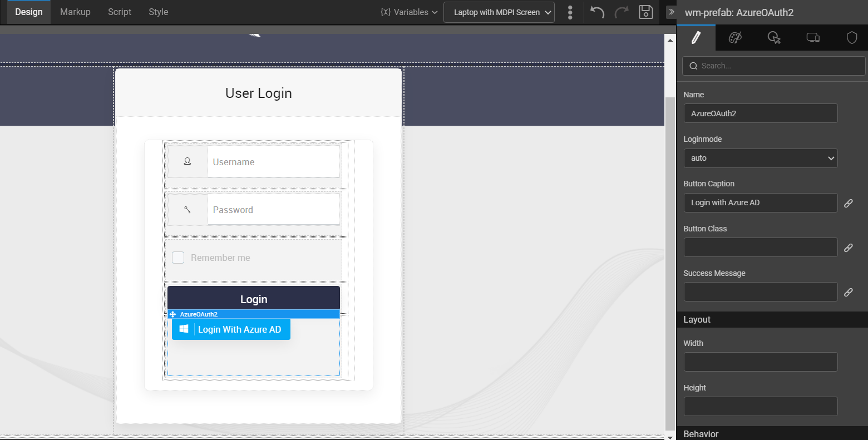This screenshot has width=868, height=440.
Task: Open the Events cursor tab icon
Action: pos(774,37)
